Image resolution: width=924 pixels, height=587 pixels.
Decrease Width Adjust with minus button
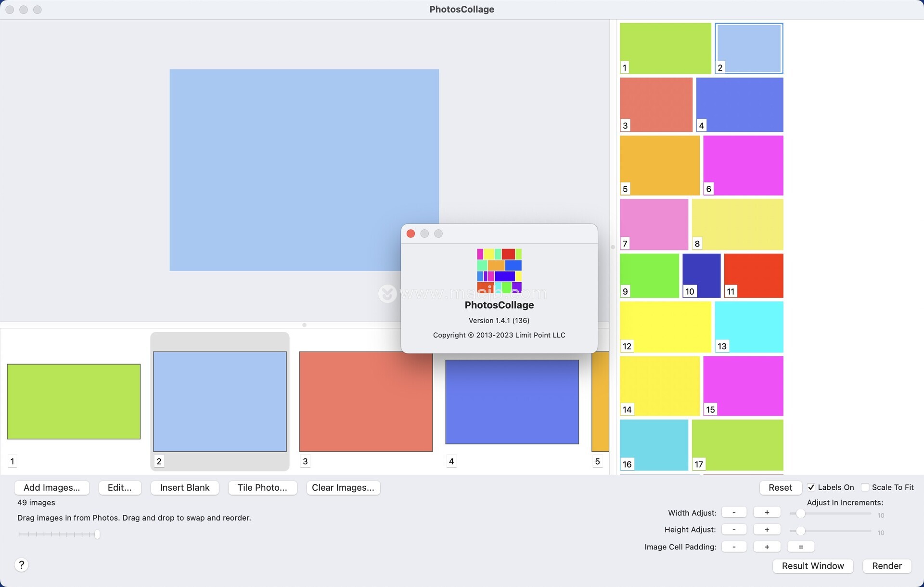[734, 512]
